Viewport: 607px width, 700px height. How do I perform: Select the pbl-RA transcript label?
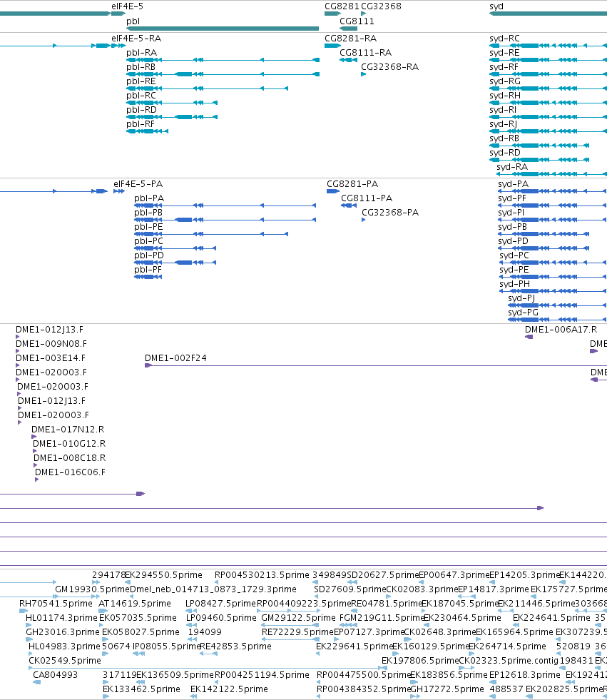point(141,53)
